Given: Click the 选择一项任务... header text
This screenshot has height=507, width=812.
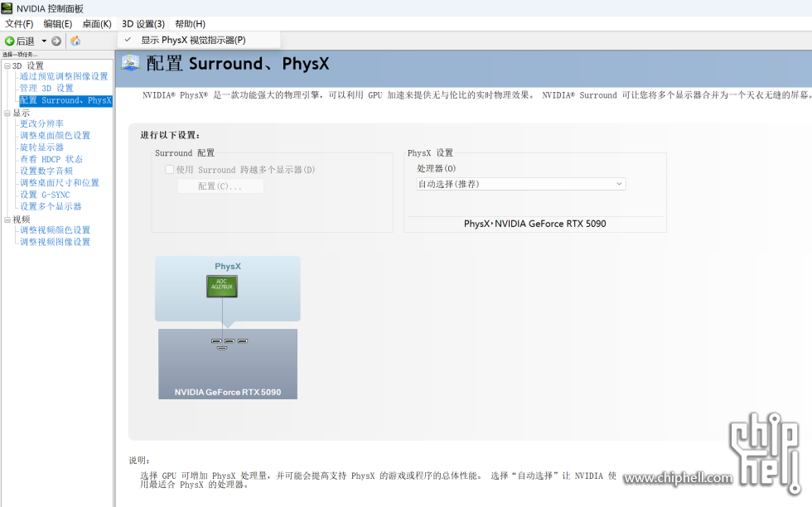Looking at the screenshot, I should pyautogui.click(x=20, y=55).
